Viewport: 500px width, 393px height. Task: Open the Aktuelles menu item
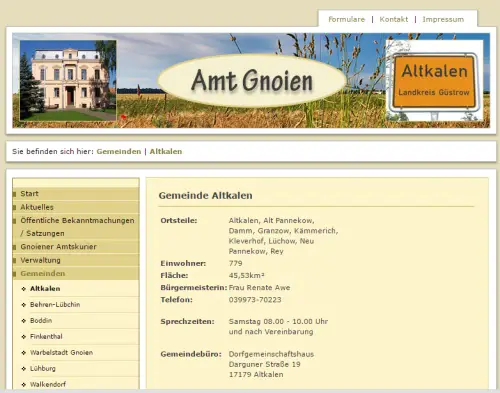pyautogui.click(x=76, y=207)
